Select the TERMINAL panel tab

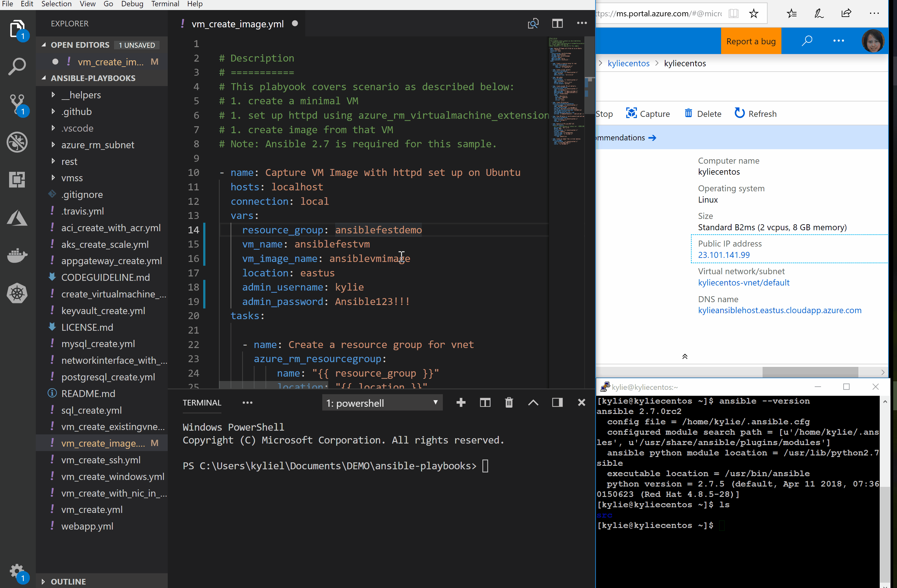(x=202, y=403)
